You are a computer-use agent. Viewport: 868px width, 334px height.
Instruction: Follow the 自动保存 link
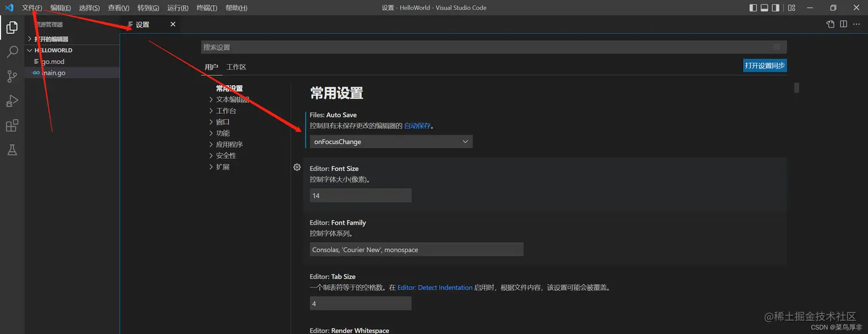[417, 126]
